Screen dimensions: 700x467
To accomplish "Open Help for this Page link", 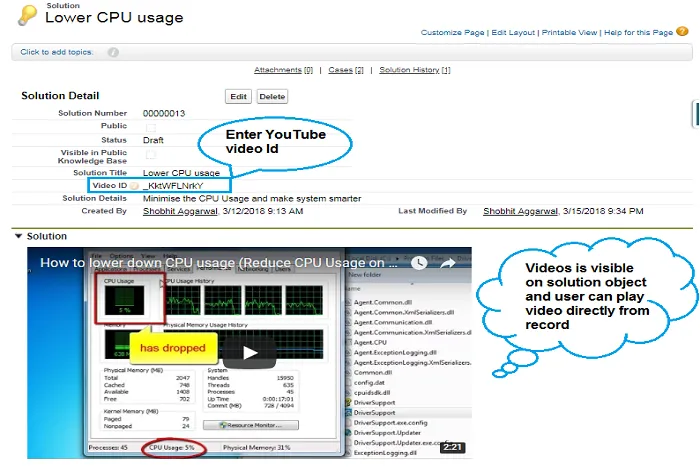I will 638,33.
